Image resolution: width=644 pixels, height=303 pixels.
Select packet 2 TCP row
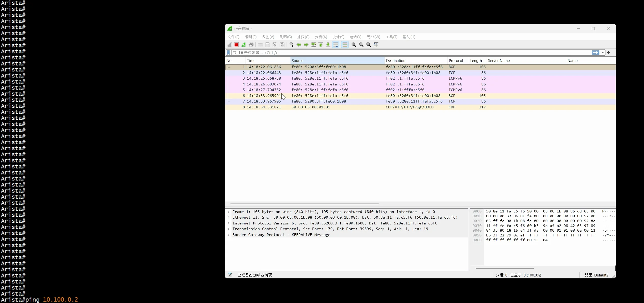[x=420, y=73]
